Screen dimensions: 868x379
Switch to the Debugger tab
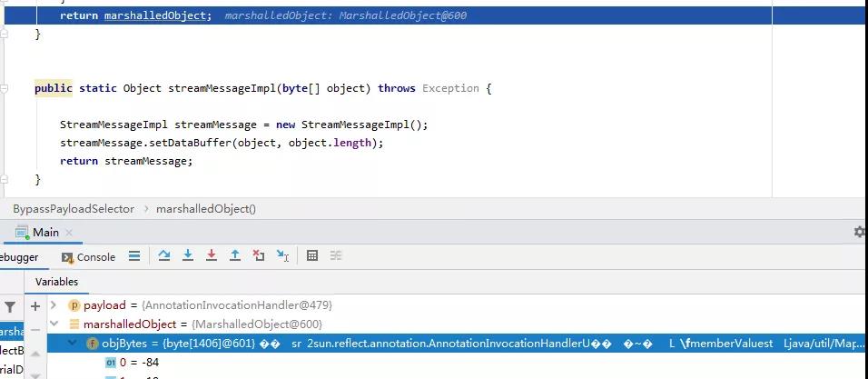19,257
